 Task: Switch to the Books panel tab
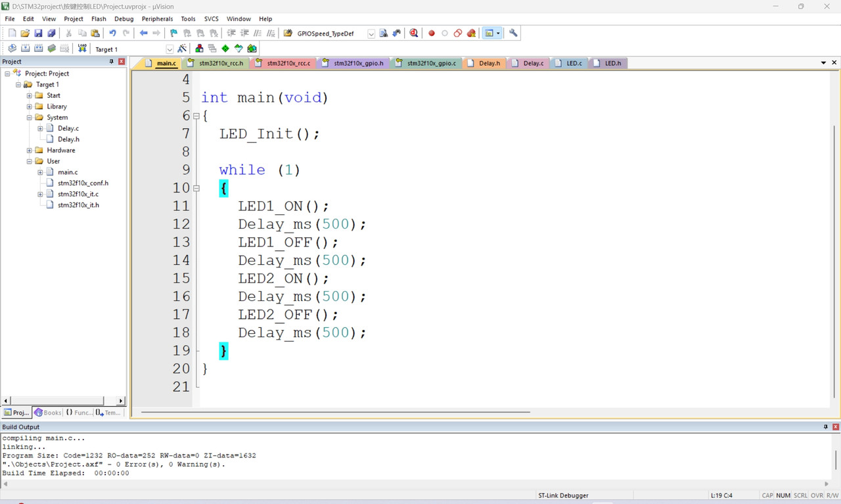[47, 413]
